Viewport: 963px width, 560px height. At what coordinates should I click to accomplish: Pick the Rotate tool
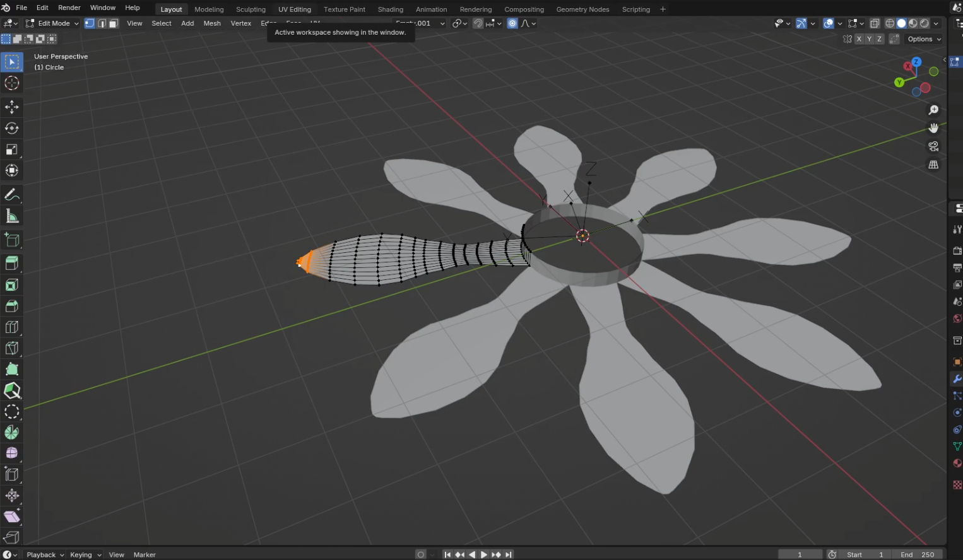point(12,128)
